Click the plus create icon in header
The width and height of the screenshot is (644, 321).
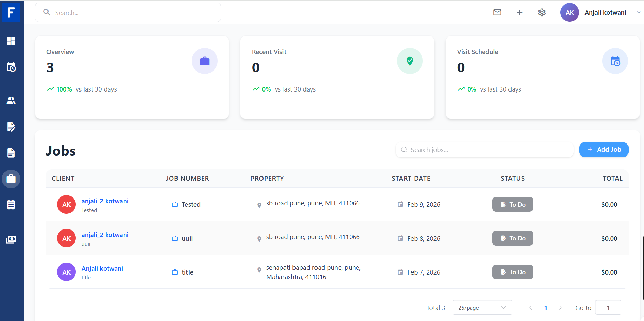(519, 12)
